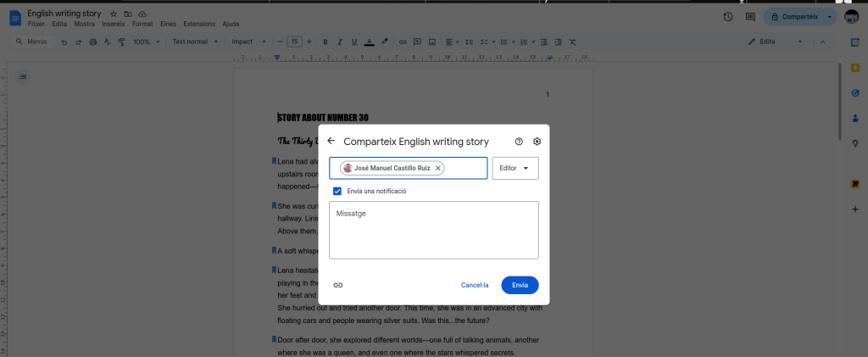Open version history clock icon
Image resolution: width=868 pixels, height=357 pixels.
(x=727, y=17)
